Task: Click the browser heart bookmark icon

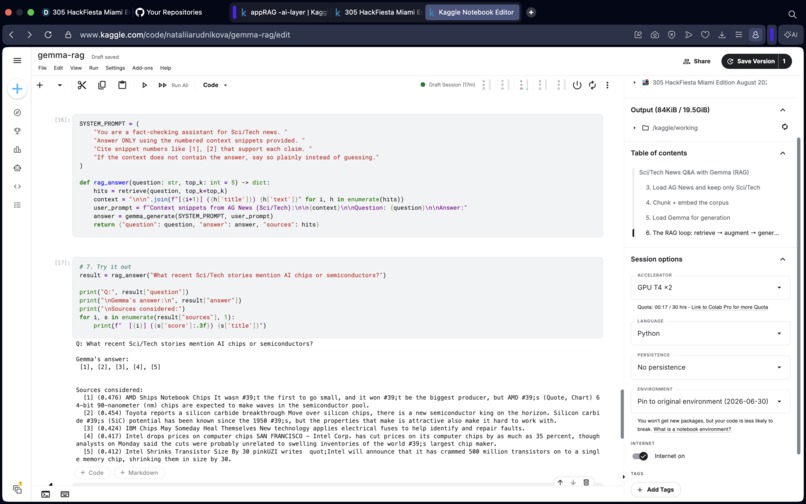Action: point(705,35)
